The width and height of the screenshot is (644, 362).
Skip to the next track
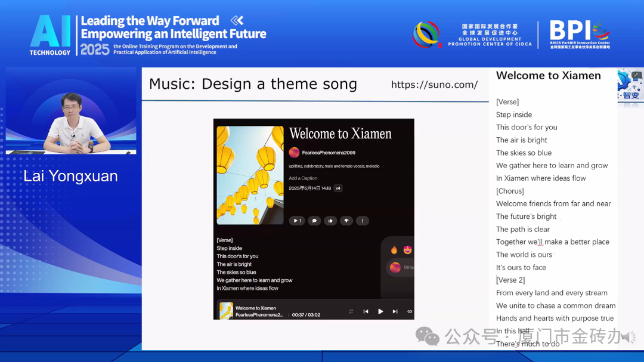point(395,311)
